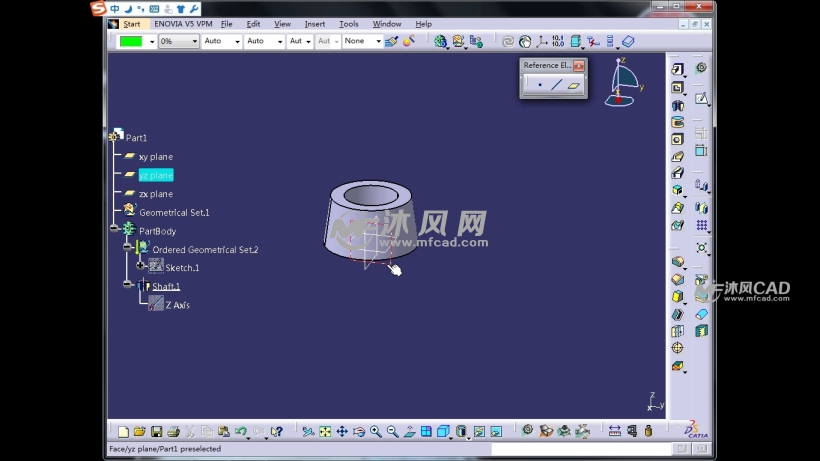Click Fit All In view icon

325,431
